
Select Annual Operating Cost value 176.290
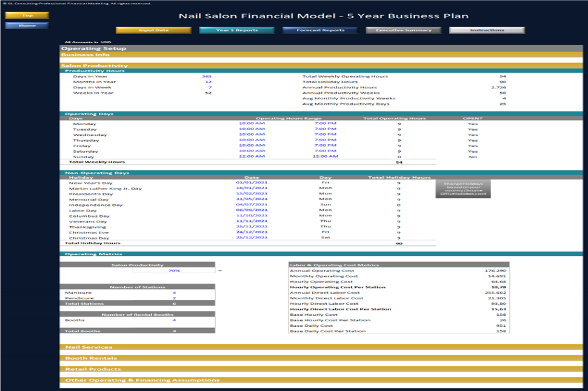(x=495, y=270)
